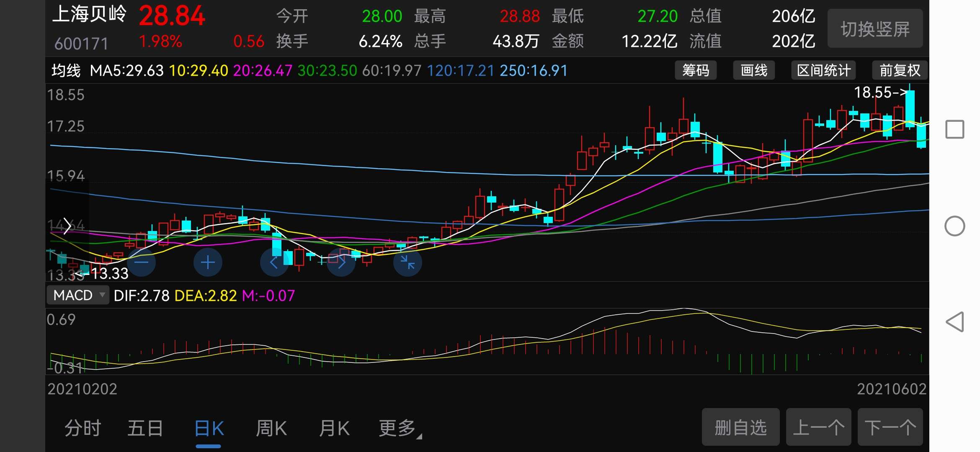The height and width of the screenshot is (452, 980).
Task: Tap the 0.69 MACD axis label
Action: 61,320
